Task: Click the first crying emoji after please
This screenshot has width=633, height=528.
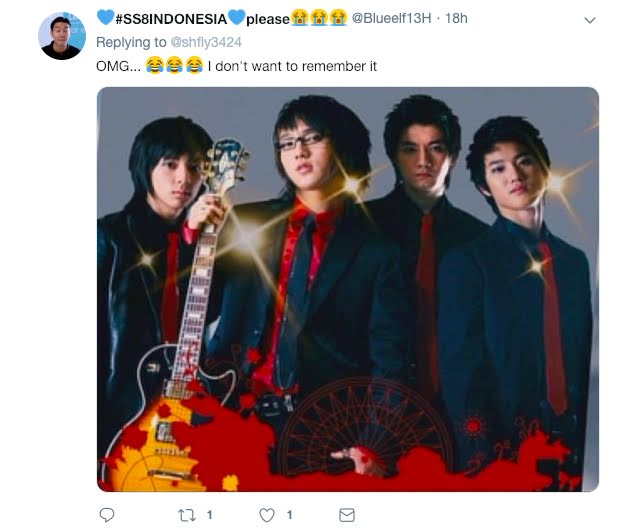Action: pos(299,18)
